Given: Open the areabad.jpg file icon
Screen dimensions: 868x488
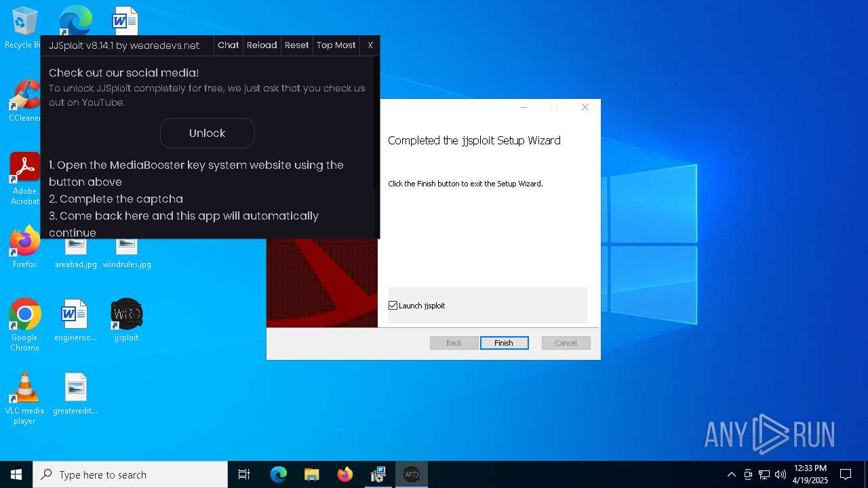Looking at the screenshot, I should tap(75, 252).
